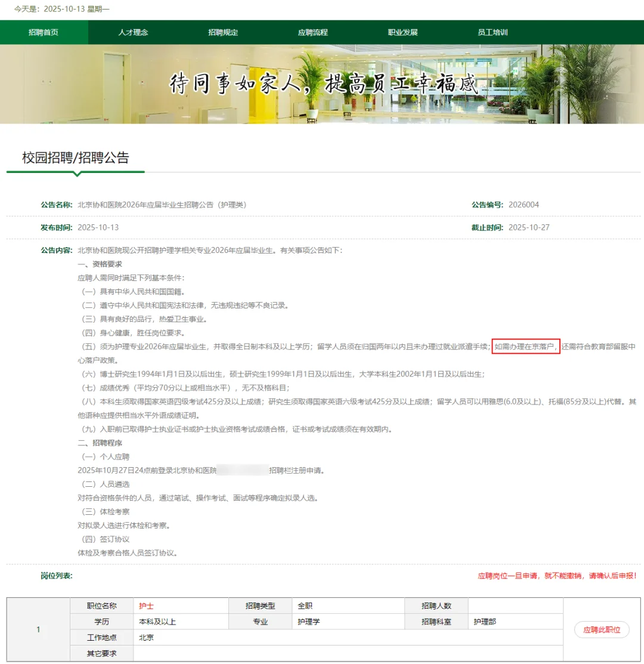Click the line （七）成绩优秀 requirement
Image resolution: width=644 pixels, height=664 pixels.
(x=186, y=387)
